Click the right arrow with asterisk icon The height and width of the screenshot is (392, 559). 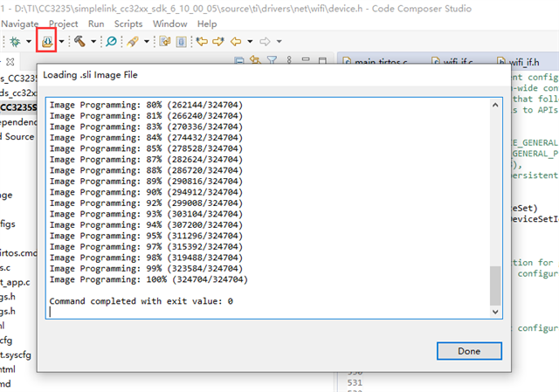(217, 42)
